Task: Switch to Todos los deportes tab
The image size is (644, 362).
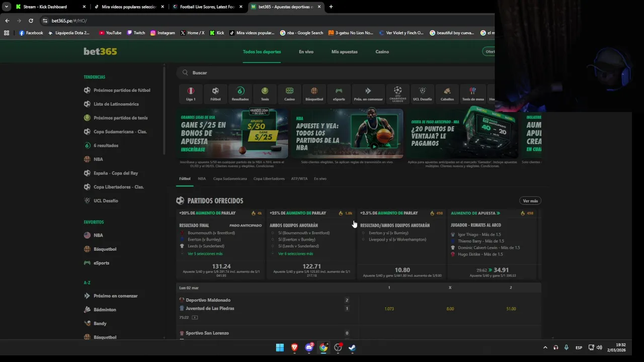Action: pos(262,52)
